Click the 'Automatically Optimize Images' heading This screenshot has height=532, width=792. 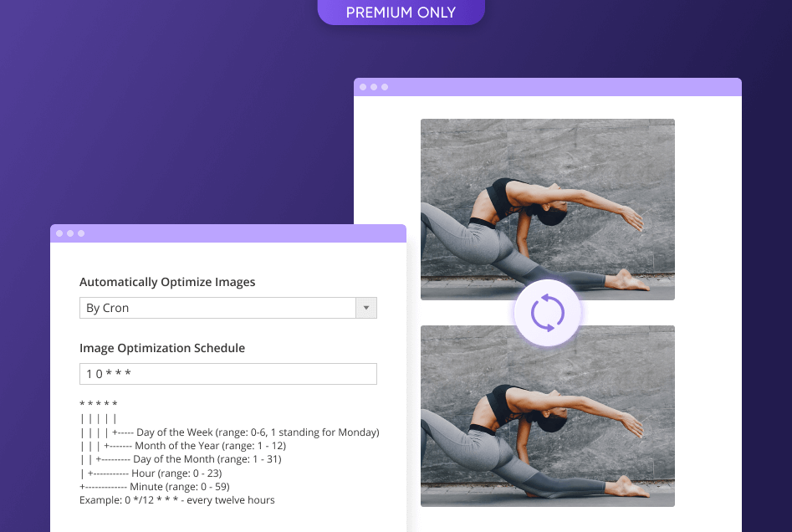[166, 282]
